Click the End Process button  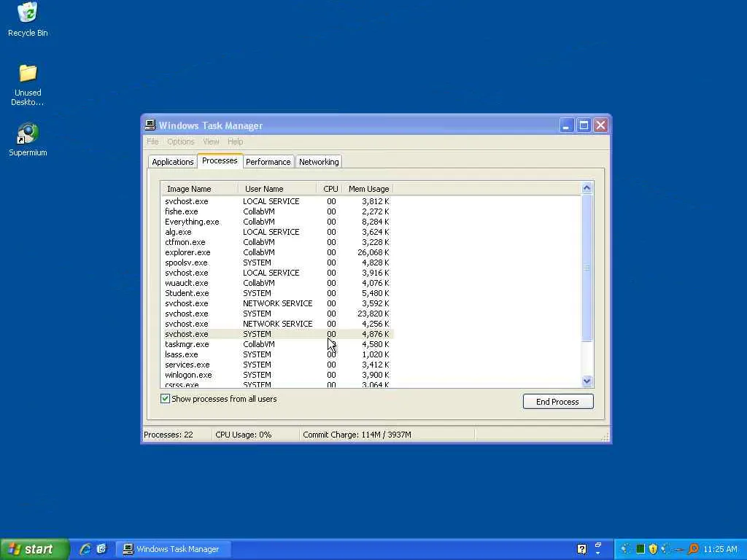(x=558, y=402)
